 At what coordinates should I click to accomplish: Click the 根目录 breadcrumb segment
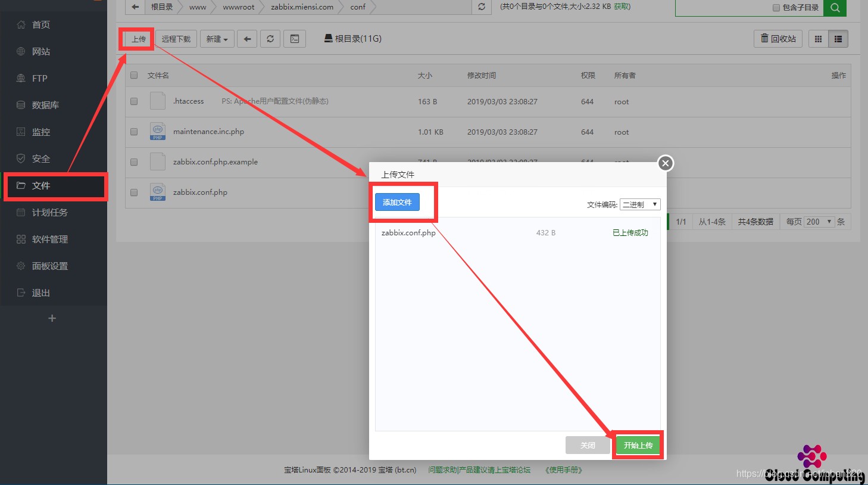tap(162, 7)
